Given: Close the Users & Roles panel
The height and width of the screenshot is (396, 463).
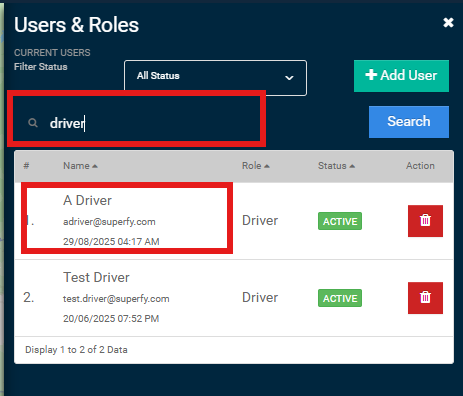Looking at the screenshot, I should point(448,23).
